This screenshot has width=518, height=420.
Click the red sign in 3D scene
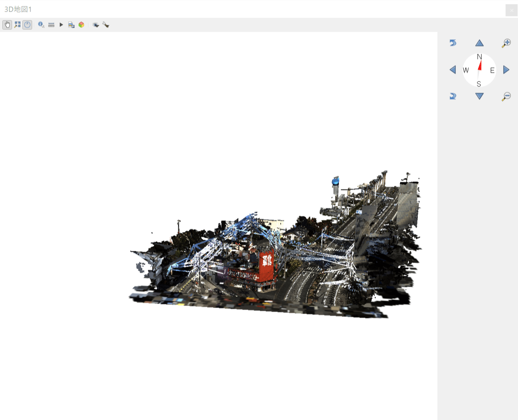(267, 266)
